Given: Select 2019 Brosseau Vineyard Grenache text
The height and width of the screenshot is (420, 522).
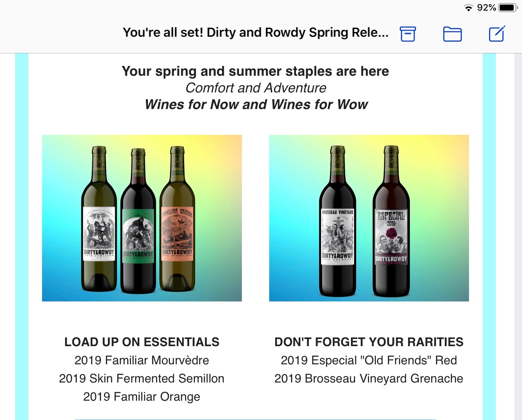Looking at the screenshot, I should 369,378.
